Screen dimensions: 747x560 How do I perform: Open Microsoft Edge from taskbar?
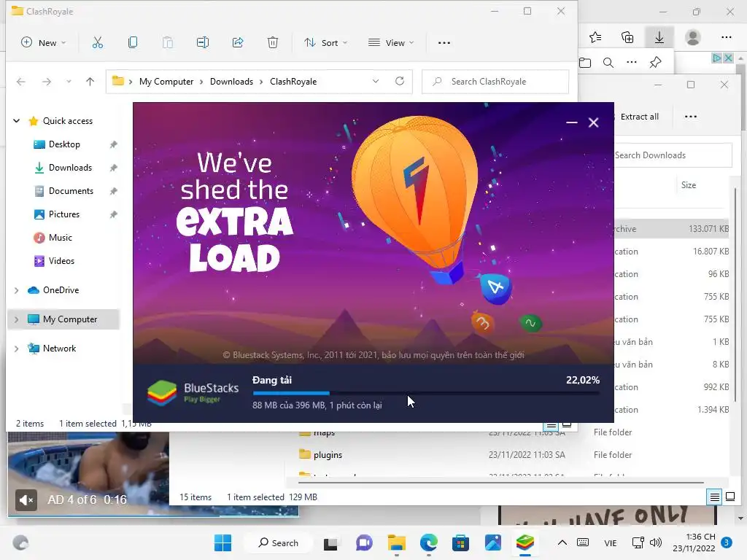click(x=429, y=542)
